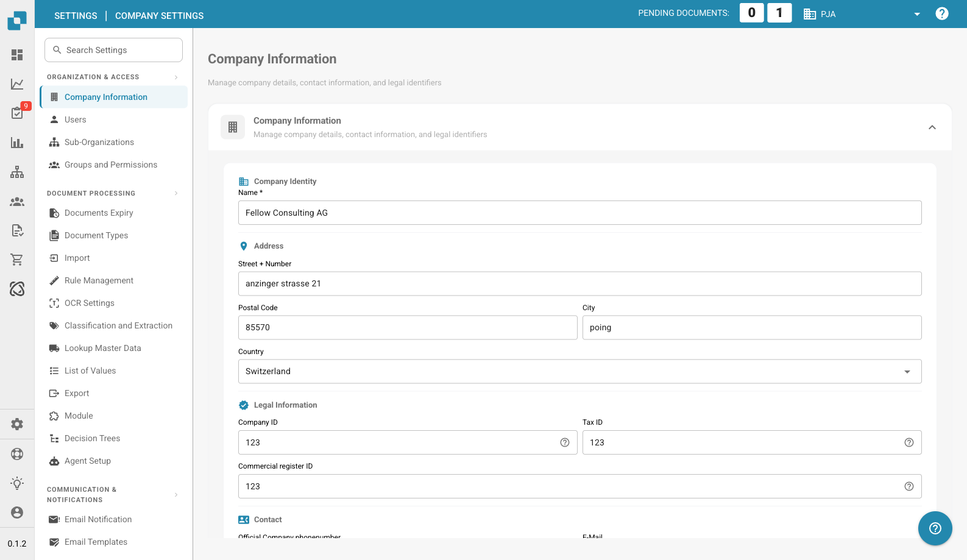The image size is (967, 560).
Task: Click the City input field
Action: click(752, 327)
